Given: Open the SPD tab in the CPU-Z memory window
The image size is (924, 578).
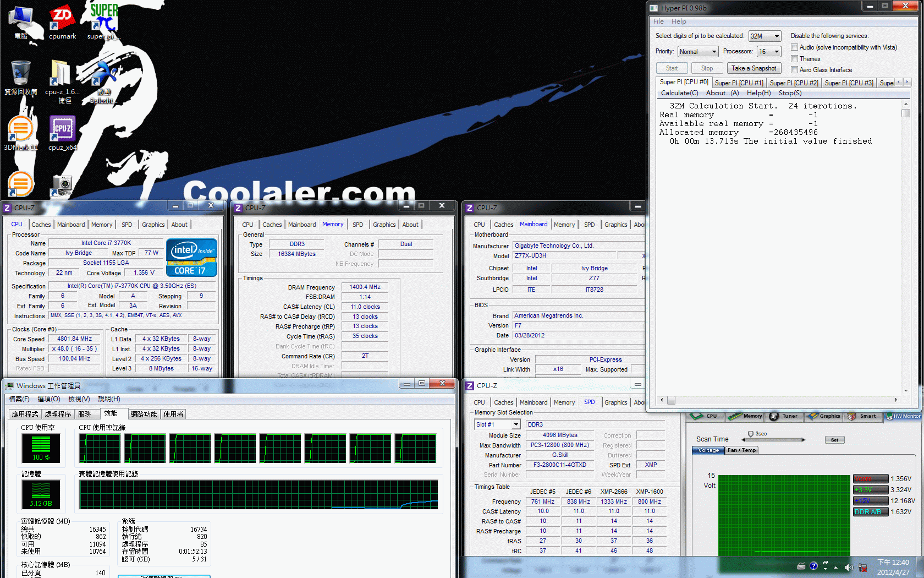Looking at the screenshot, I should pyautogui.click(x=358, y=225).
